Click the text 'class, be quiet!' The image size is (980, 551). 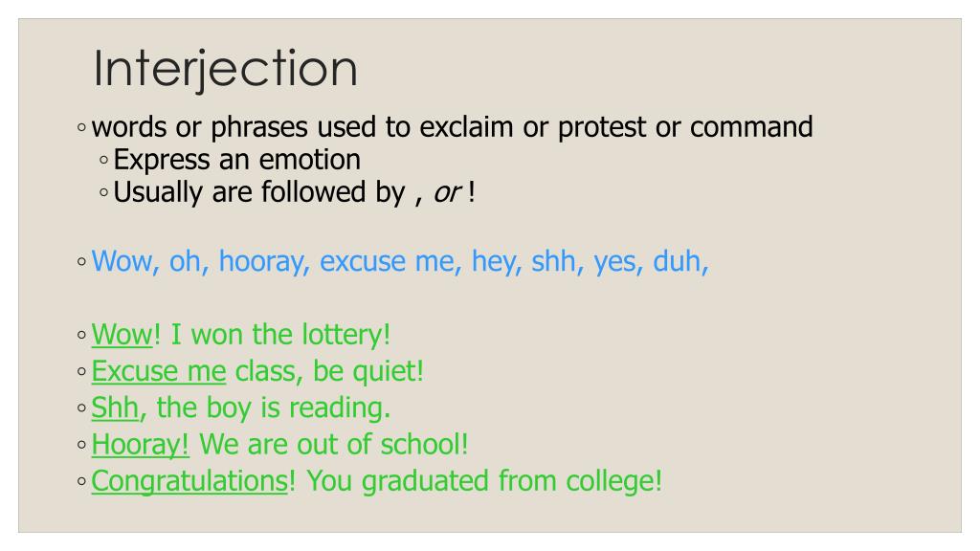329,372
